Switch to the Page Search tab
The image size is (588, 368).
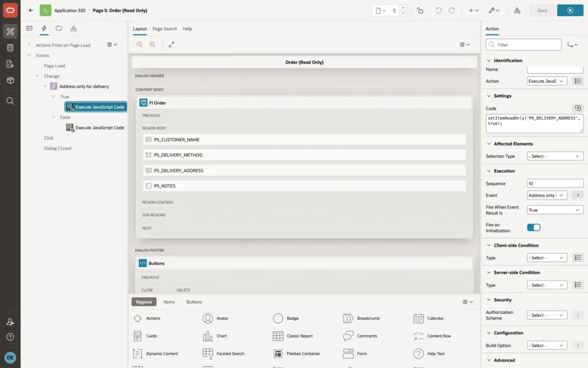164,29
